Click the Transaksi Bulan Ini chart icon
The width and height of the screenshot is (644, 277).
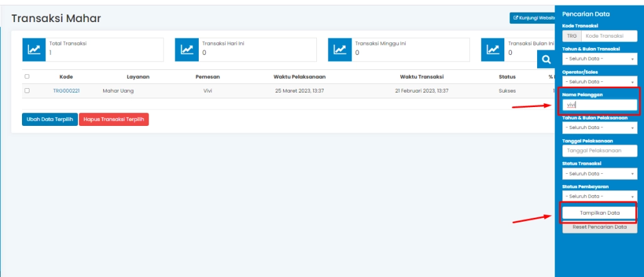[x=493, y=50]
